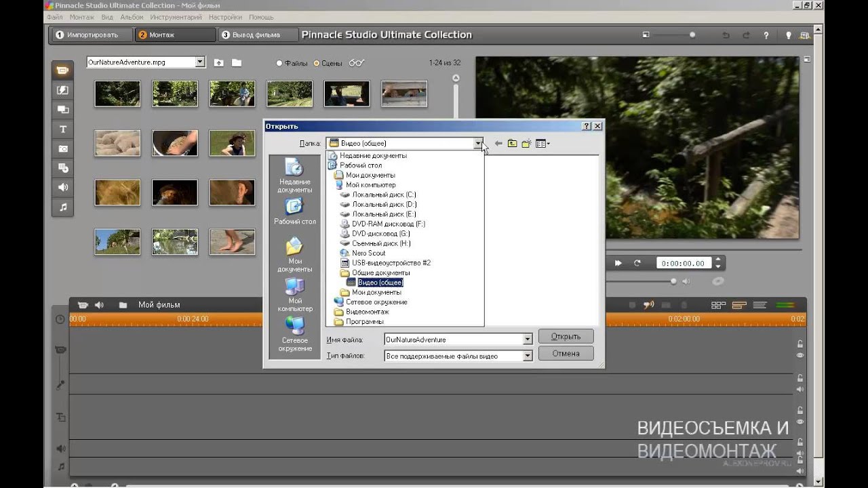The width and height of the screenshot is (868, 488).
Task: Switch to text list view icon
Action: click(759, 306)
